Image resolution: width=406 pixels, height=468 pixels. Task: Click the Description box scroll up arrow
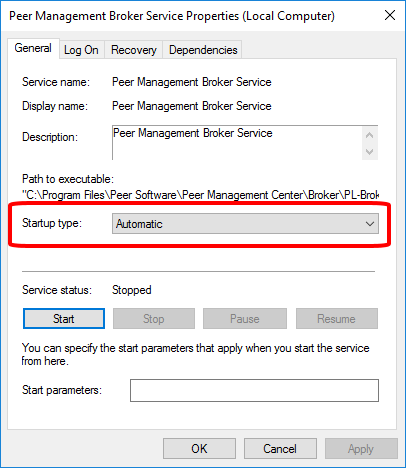[x=369, y=135]
